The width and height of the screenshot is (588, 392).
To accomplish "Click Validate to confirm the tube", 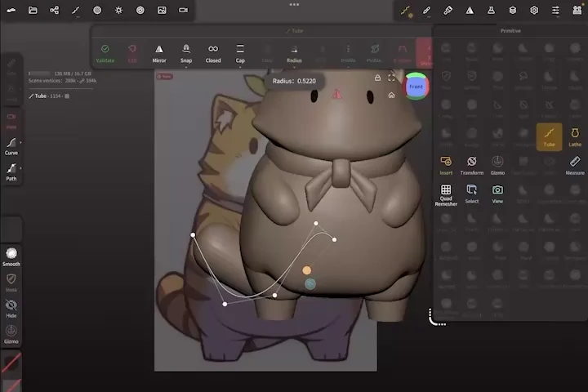I will 105,53.
